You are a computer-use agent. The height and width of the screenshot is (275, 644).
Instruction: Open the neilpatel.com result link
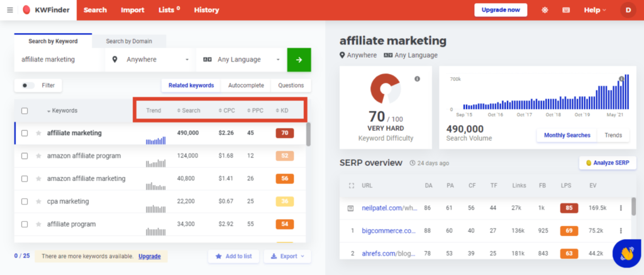pos(389,208)
